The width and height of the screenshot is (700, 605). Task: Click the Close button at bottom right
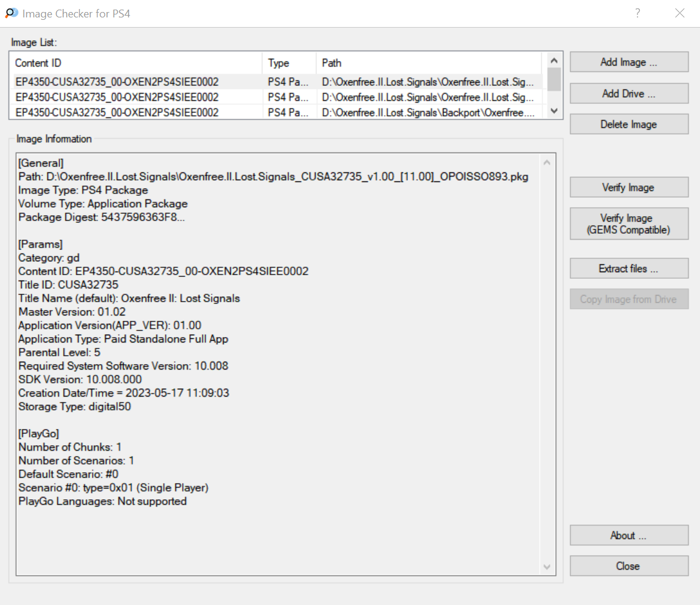coord(629,566)
